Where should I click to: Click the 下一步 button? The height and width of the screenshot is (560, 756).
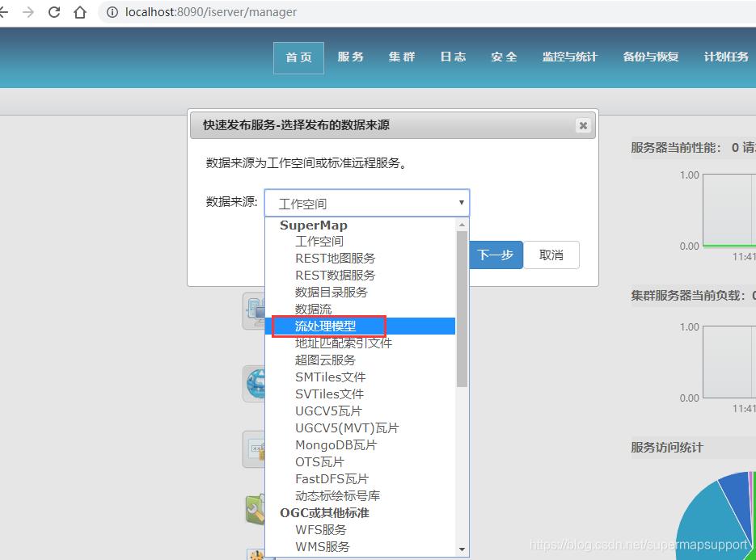tap(496, 255)
